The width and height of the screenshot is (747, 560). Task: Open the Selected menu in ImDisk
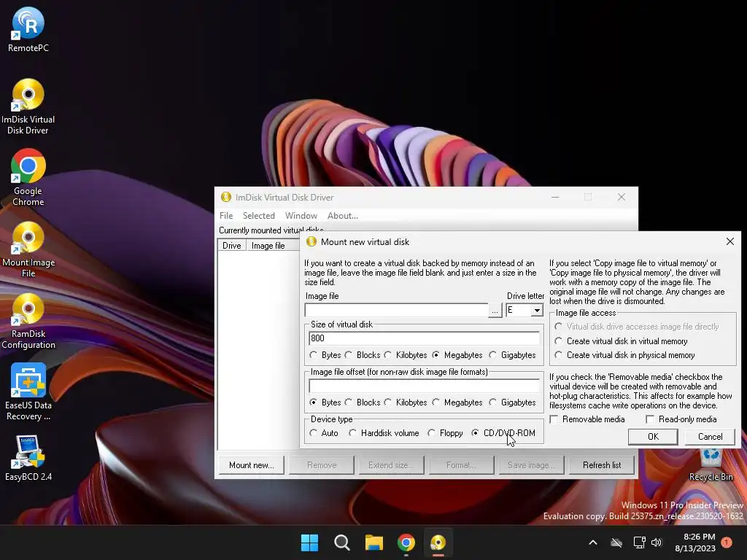[259, 216]
